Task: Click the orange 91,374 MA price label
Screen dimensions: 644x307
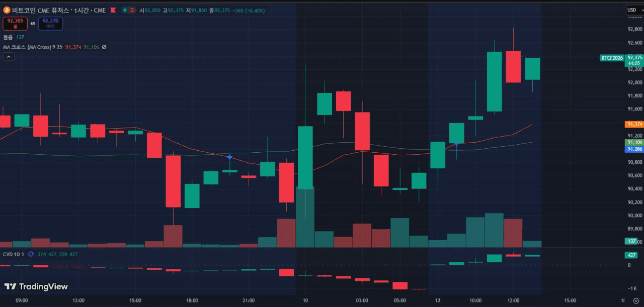Action: click(633, 124)
